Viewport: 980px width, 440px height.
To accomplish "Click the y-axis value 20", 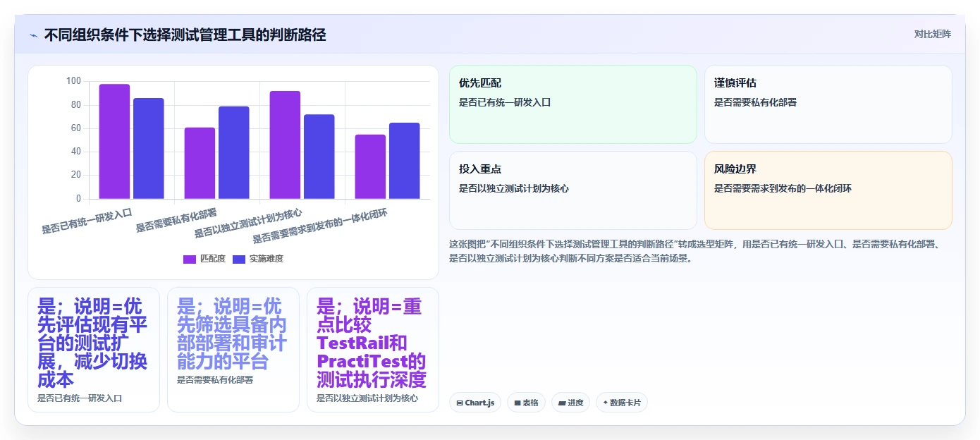I will [x=76, y=175].
